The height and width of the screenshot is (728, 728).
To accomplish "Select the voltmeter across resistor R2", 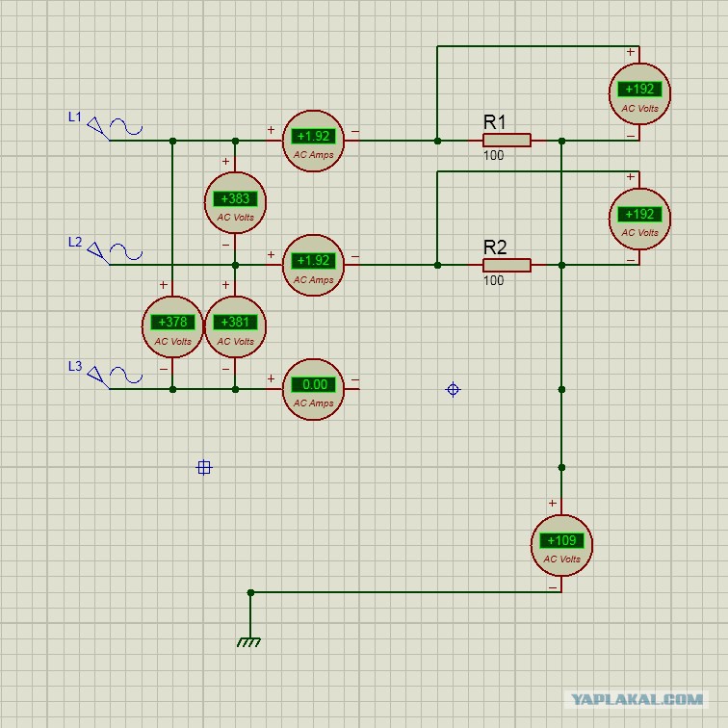I will click(639, 219).
